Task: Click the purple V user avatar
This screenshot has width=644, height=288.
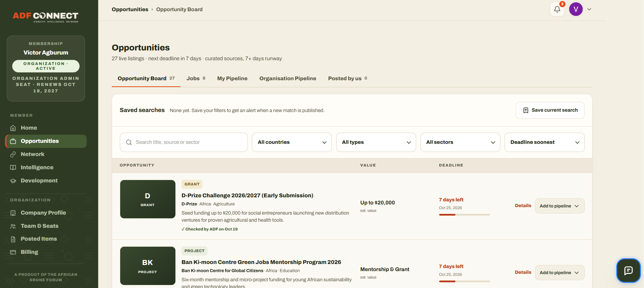Action: 576,9
